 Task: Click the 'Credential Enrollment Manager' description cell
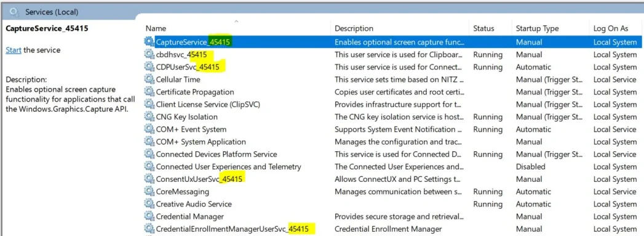pyautogui.click(x=388, y=229)
